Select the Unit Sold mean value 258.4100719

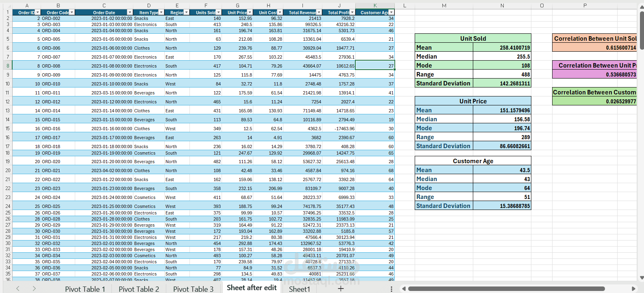(502, 48)
